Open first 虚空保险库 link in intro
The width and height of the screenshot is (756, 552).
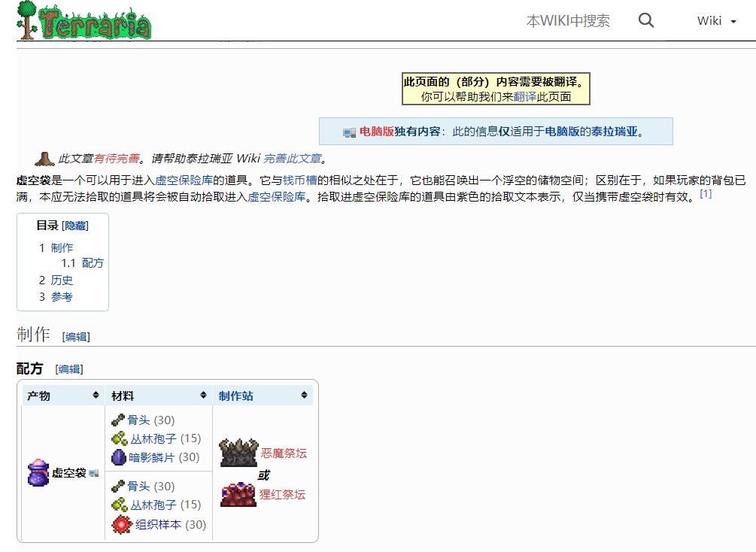[x=184, y=180]
